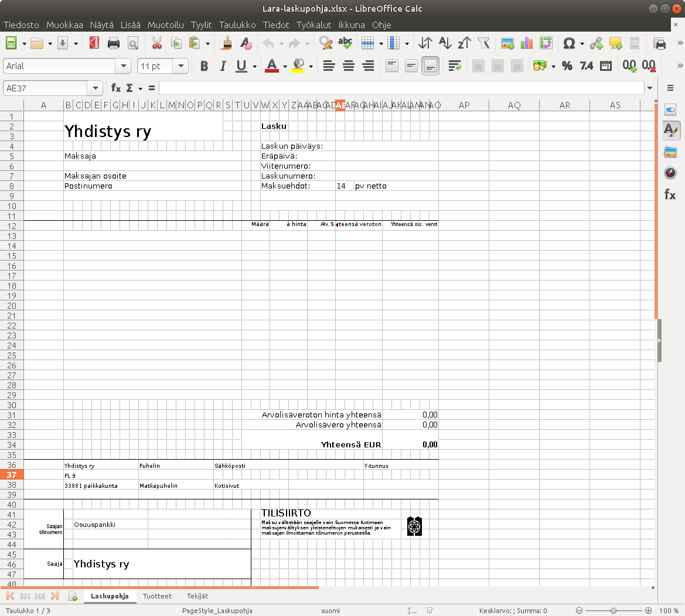This screenshot has height=616, width=685.
Task: Open the Navigator compass in sidebar
Action: pos(670,173)
